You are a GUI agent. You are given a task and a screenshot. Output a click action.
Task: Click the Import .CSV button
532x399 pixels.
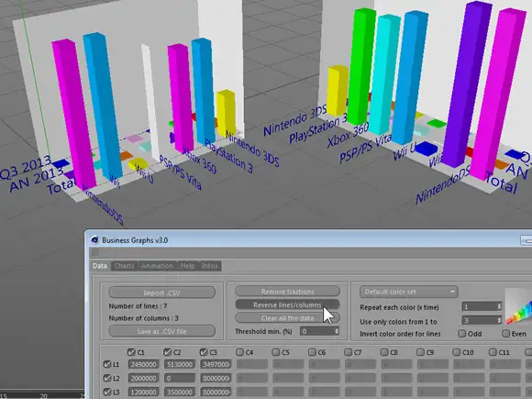pos(161,293)
